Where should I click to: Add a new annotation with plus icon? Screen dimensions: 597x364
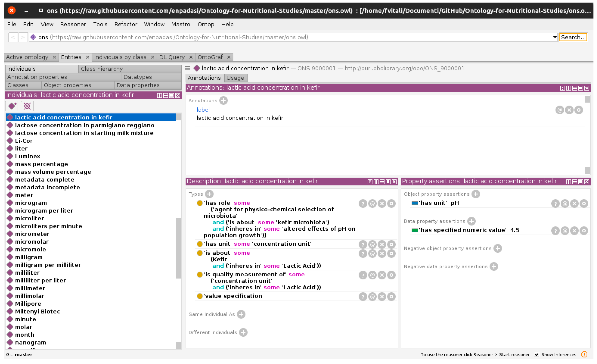point(223,100)
